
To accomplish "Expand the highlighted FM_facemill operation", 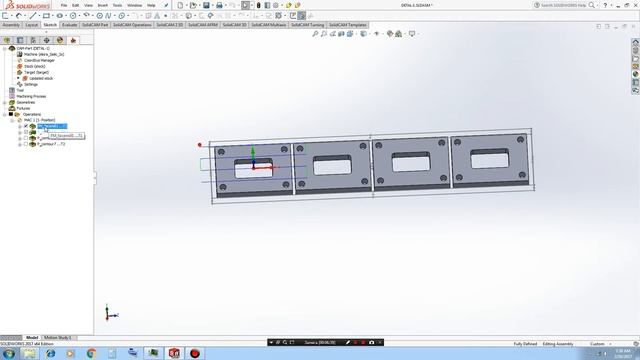I will click(x=20, y=126).
